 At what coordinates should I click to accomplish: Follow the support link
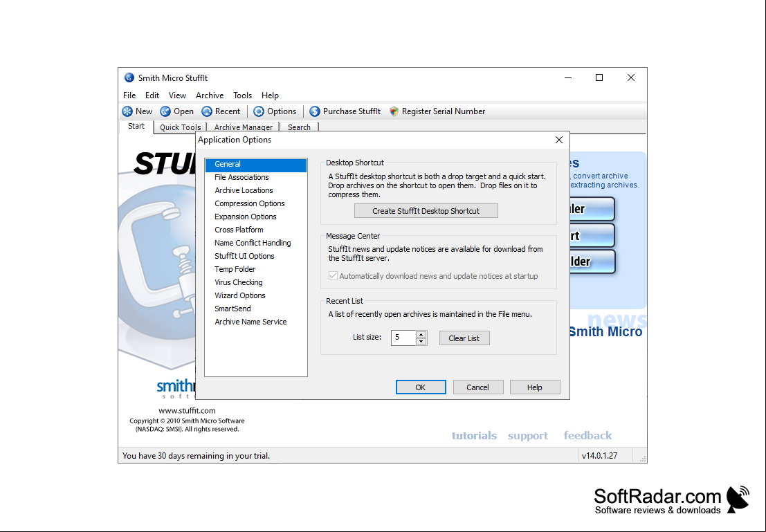[528, 435]
